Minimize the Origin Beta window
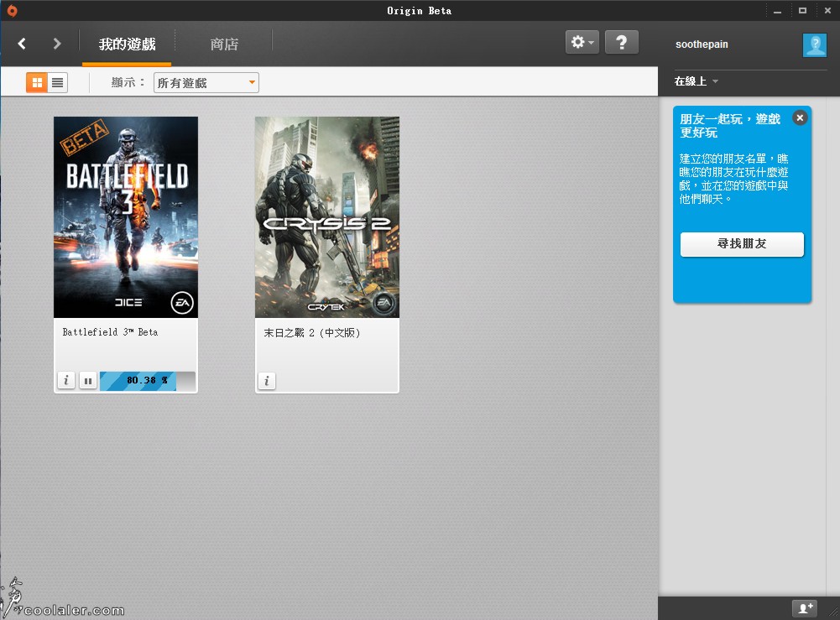The height and width of the screenshot is (620, 840). click(777, 11)
